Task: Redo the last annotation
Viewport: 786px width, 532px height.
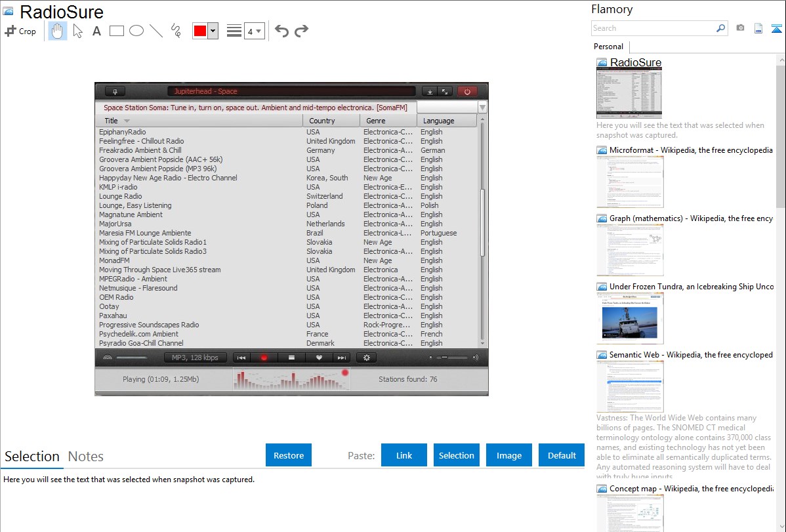Action: [x=301, y=31]
